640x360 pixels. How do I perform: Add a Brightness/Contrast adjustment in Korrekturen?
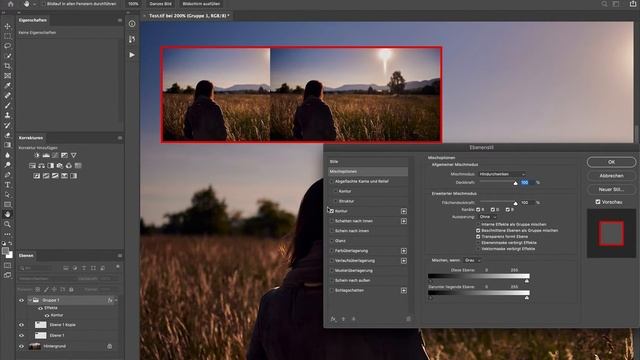pyautogui.click(x=37, y=156)
